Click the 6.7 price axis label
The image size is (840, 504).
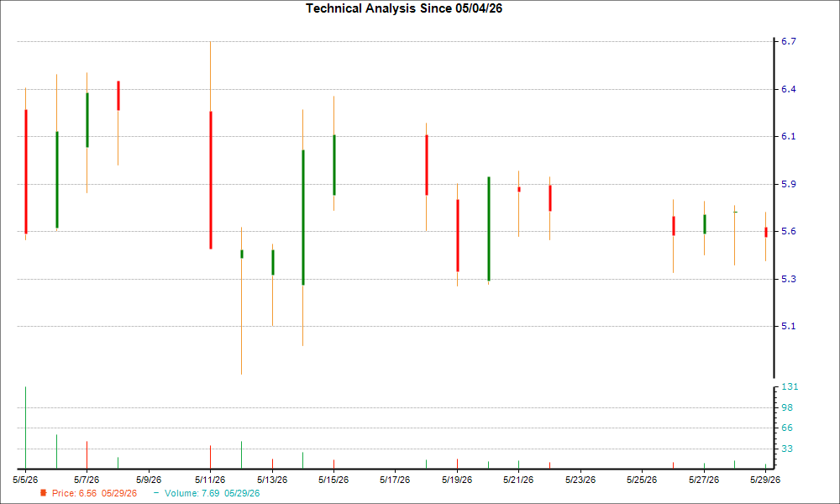click(789, 42)
